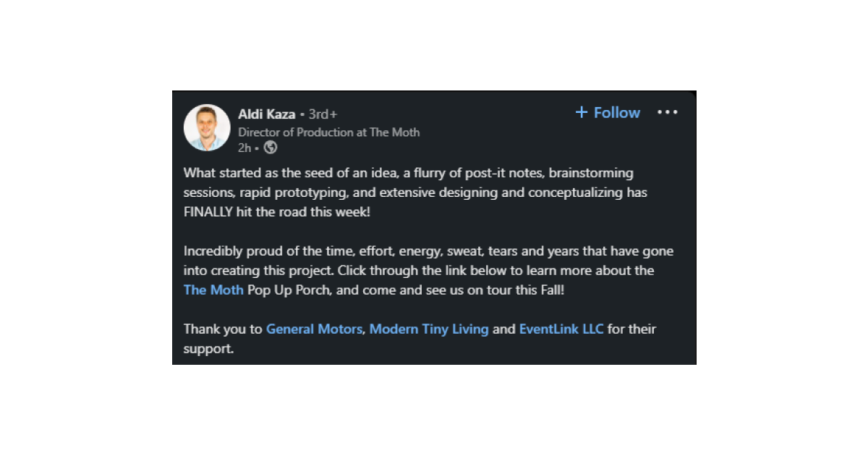
Task: Open the EventLink LLC link
Action: tap(561, 329)
